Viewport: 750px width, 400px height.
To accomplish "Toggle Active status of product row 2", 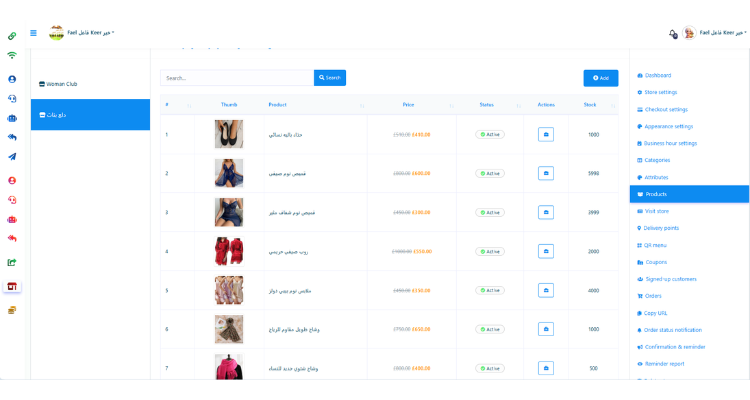I will 489,173.
